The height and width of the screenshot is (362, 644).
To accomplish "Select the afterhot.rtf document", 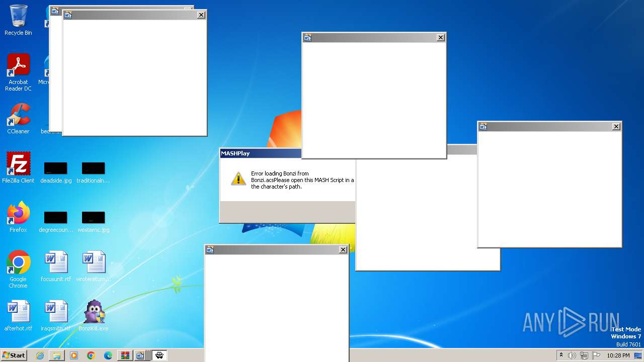I will 18,316.
